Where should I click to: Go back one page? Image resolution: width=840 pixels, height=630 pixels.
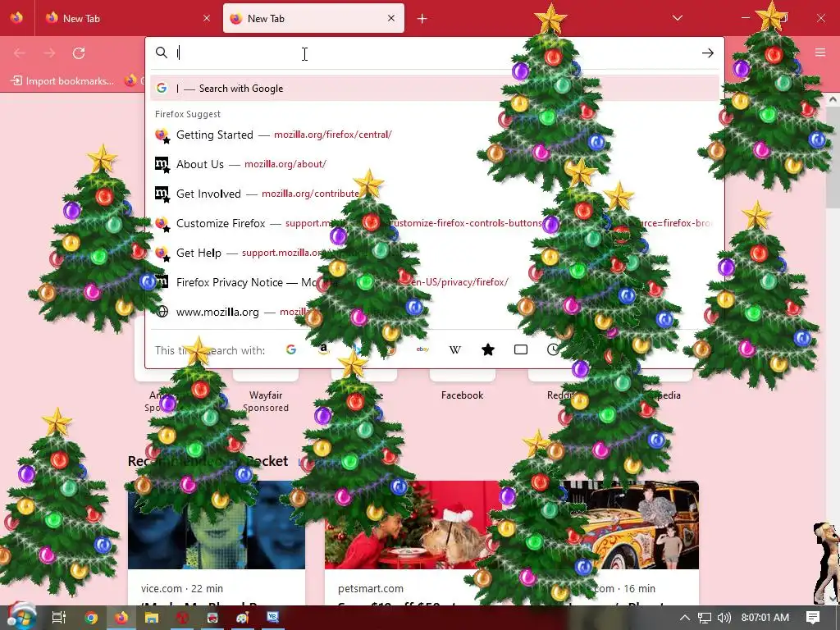20,53
